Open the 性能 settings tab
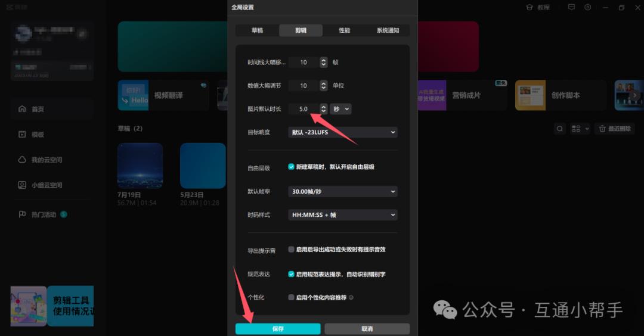This screenshot has width=644, height=336. [344, 30]
